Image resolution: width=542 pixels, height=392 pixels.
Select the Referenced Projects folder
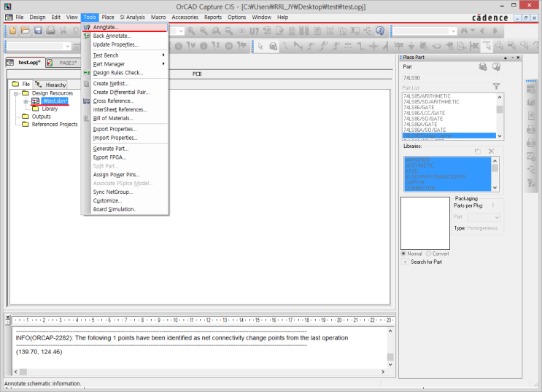(55, 125)
